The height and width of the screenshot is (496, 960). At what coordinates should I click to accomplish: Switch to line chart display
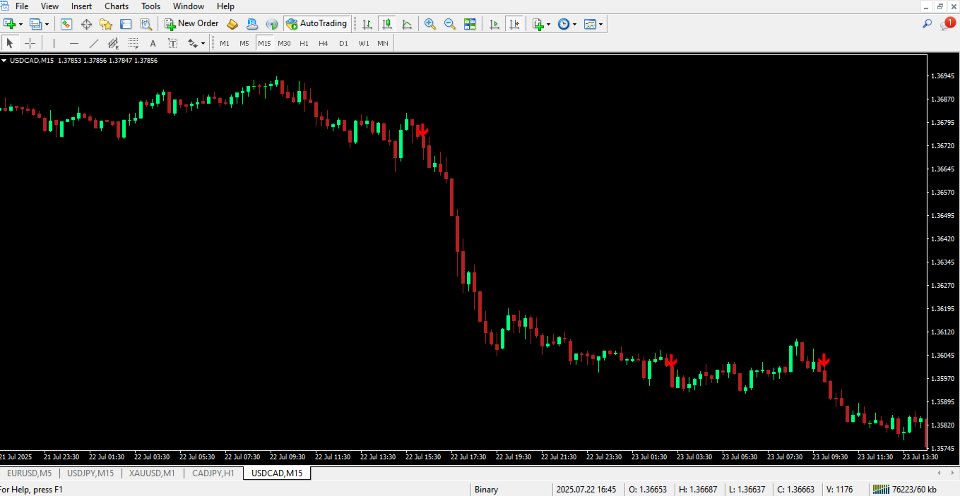(407, 24)
